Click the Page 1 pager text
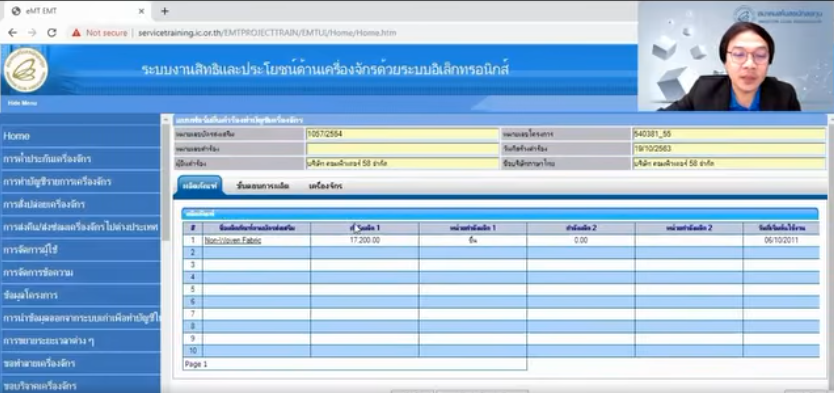 [196, 364]
